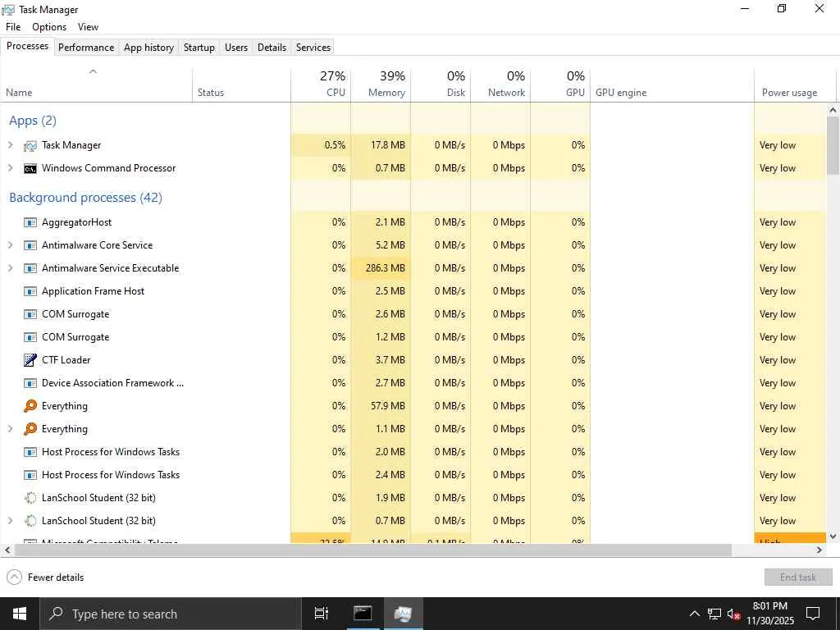Click LanSchool Student icon with 0.7 MB
The height and width of the screenshot is (630, 840).
tap(30, 521)
